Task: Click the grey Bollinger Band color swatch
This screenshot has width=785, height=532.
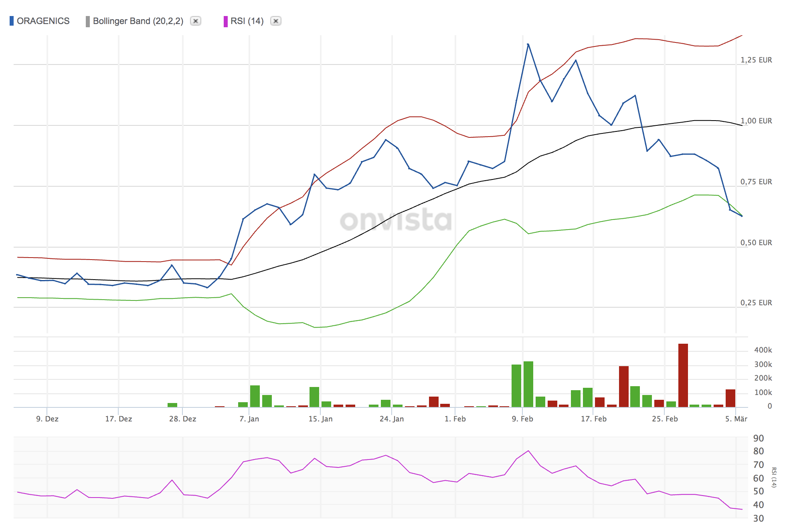Action: point(88,21)
